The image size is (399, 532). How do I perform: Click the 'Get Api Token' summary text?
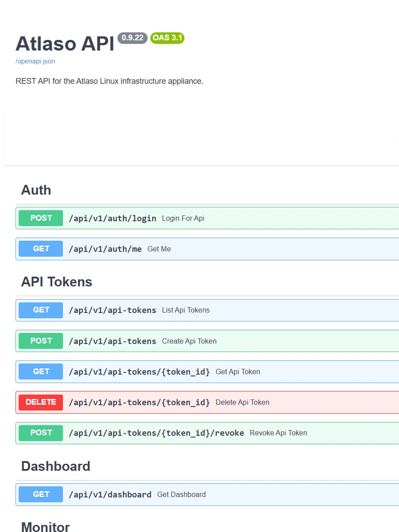[x=238, y=372]
